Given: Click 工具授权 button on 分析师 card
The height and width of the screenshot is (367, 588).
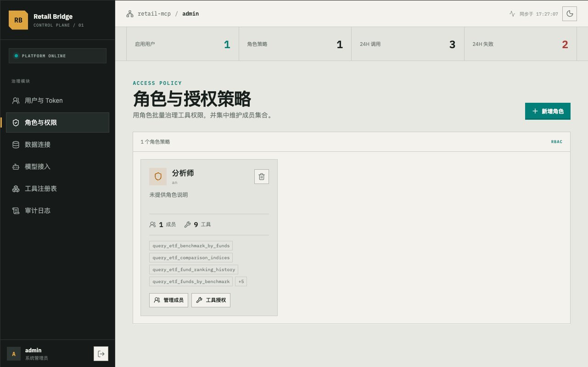Looking at the screenshot, I should pos(211,300).
